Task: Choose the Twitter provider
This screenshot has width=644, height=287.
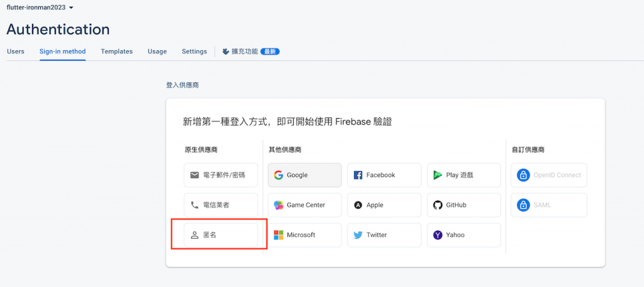Action: [x=384, y=235]
